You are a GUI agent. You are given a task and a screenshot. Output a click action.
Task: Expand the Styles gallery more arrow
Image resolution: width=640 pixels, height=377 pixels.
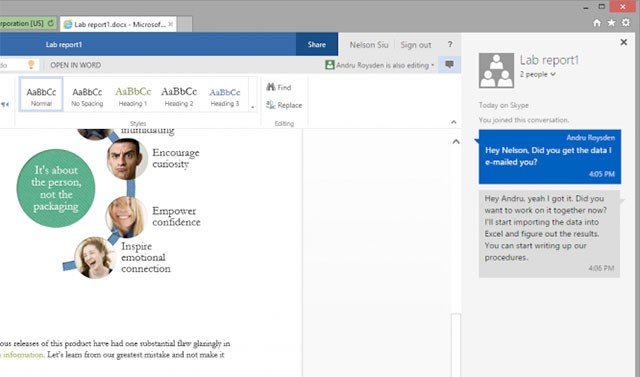(x=253, y=107)
